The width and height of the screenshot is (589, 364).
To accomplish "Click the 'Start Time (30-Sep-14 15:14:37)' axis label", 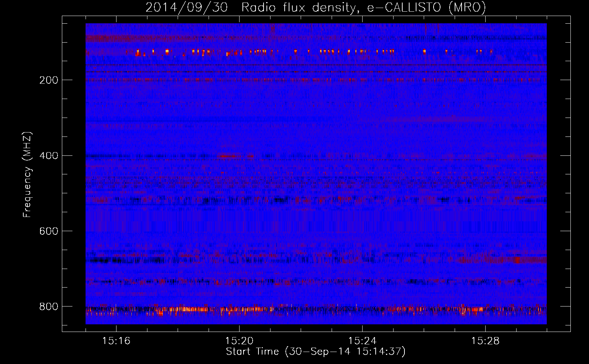I will click(x=316, y=352).
